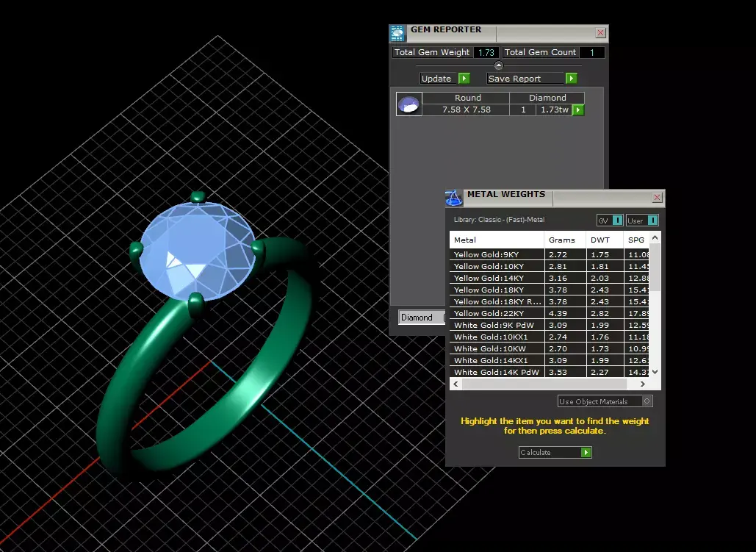The width and height of the screenshot is (756, 552).
Task: Click the top prong above the diamond
Action: click(x=198, y=197)
